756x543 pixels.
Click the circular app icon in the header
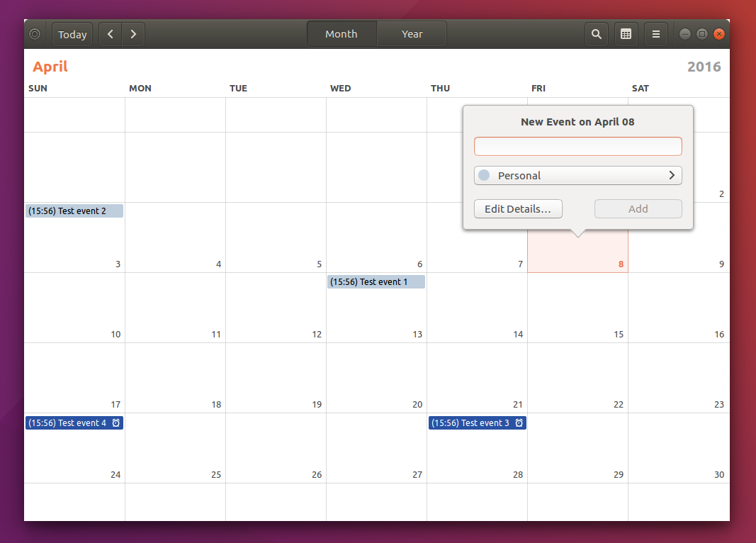tap(34, 33)
